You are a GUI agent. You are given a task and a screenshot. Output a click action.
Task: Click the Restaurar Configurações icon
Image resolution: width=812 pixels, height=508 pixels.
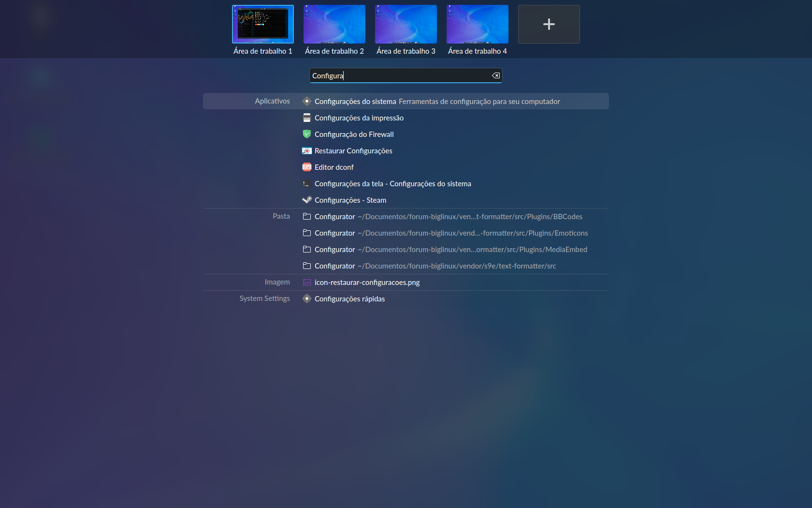pyautogui.click(x=307, y=150)
